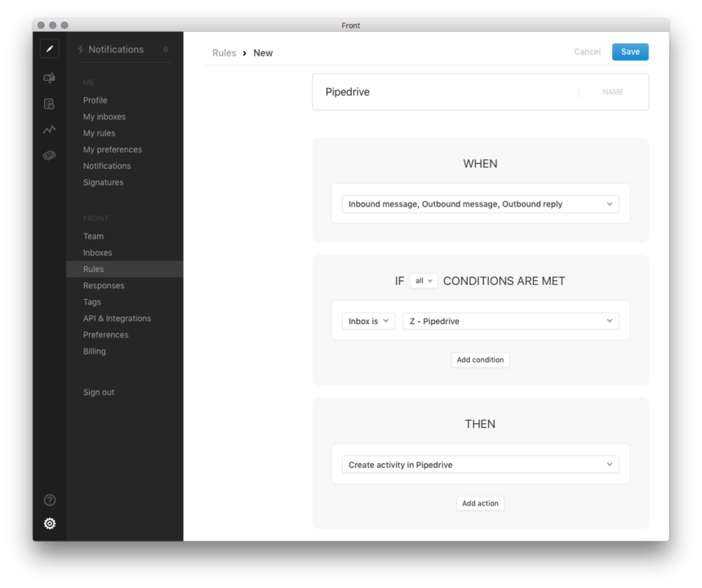Select Rules in the sidebar
This screenshot has width=702, height=588.
point(124,269)
